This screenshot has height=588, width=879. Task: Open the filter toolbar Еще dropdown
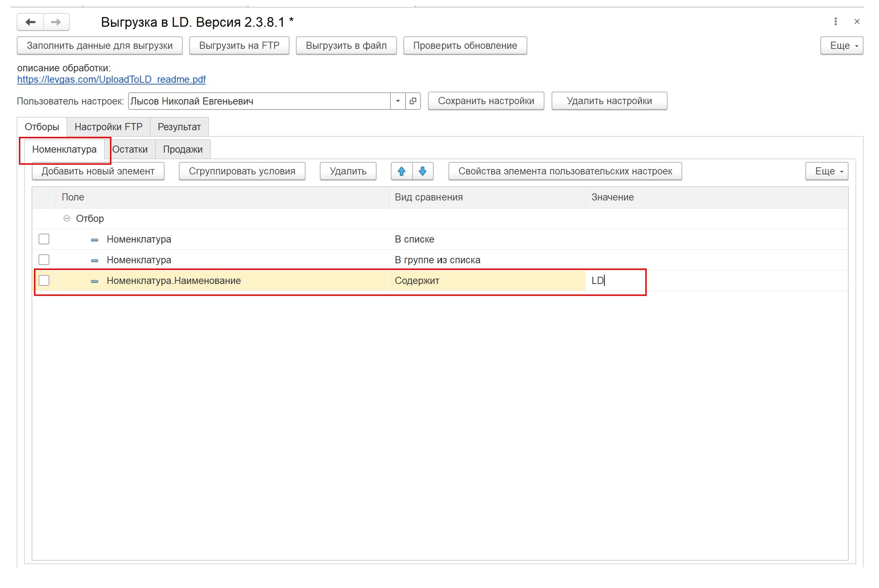(826, 171)
